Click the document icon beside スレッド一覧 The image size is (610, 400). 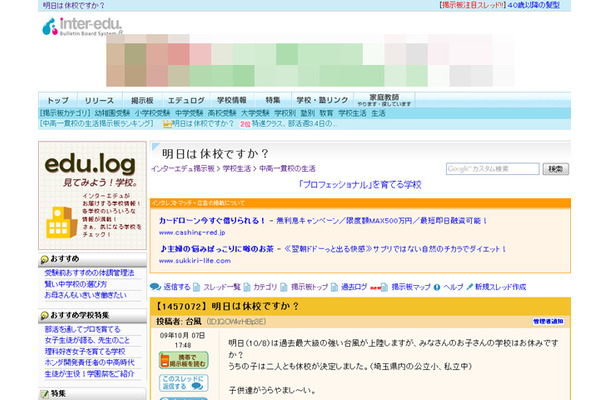196,287
